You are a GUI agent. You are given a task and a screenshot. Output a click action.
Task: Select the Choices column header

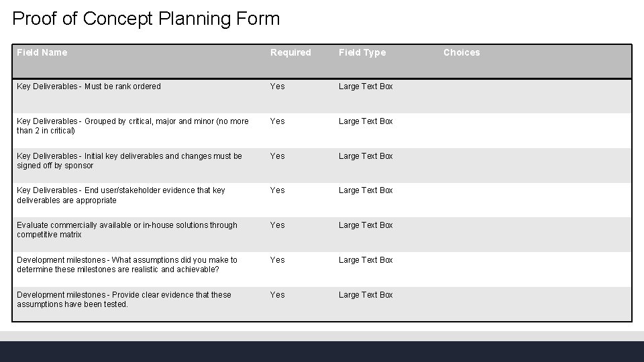[462, 52]
